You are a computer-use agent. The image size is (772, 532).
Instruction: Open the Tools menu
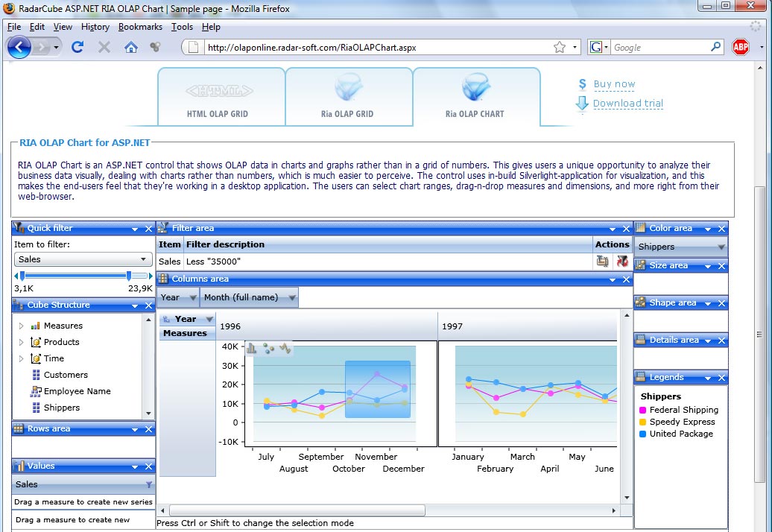click(182, 27)
